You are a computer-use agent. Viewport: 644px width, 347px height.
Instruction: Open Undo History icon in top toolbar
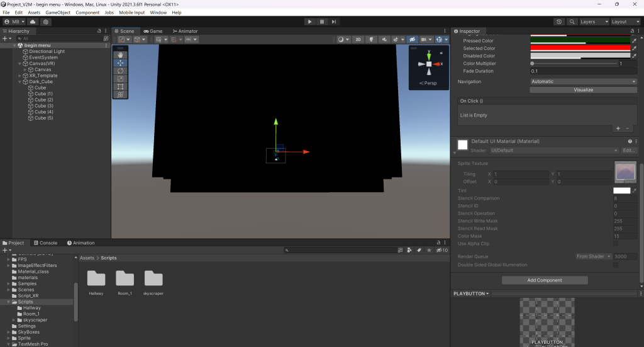(559, 22)
